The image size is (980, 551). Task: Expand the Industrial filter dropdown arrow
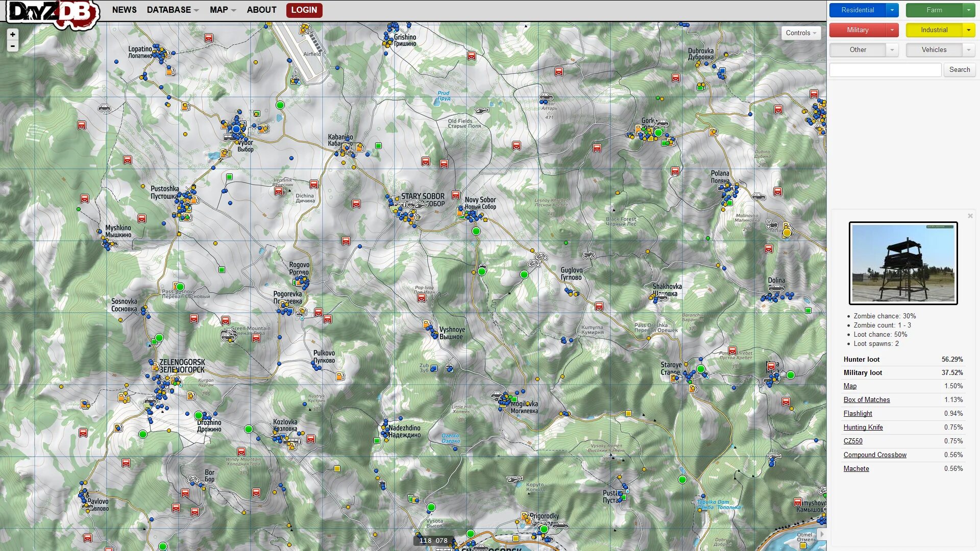point(969,30)
